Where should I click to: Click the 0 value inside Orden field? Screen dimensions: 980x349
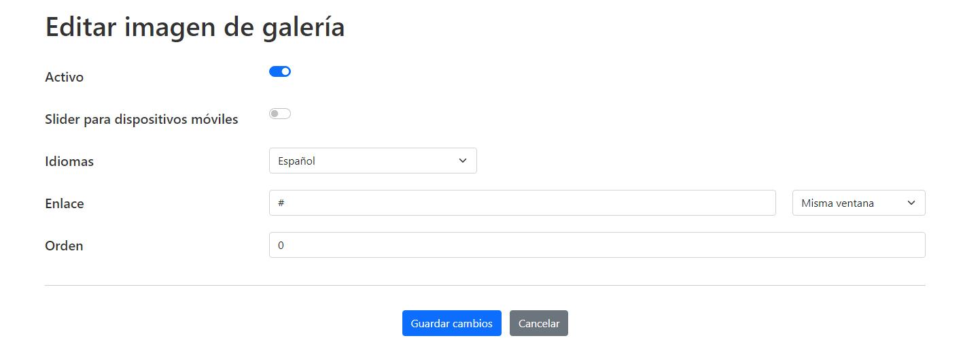(x=281, y=245)
